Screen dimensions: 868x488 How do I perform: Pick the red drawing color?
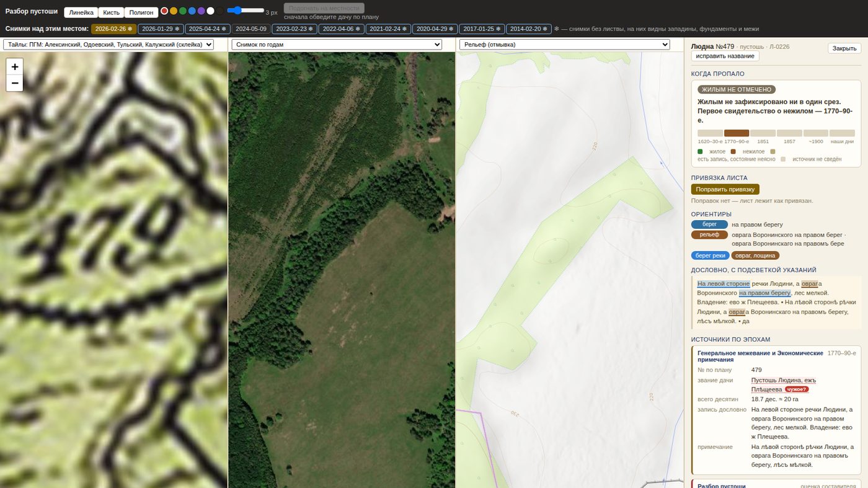(x=164, y=11)
